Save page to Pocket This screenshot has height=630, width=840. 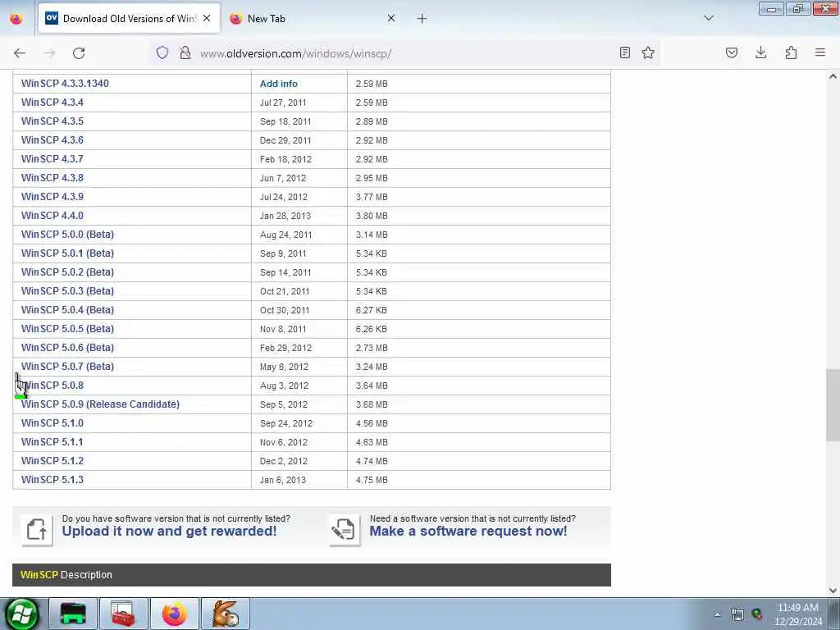(731, 52)
